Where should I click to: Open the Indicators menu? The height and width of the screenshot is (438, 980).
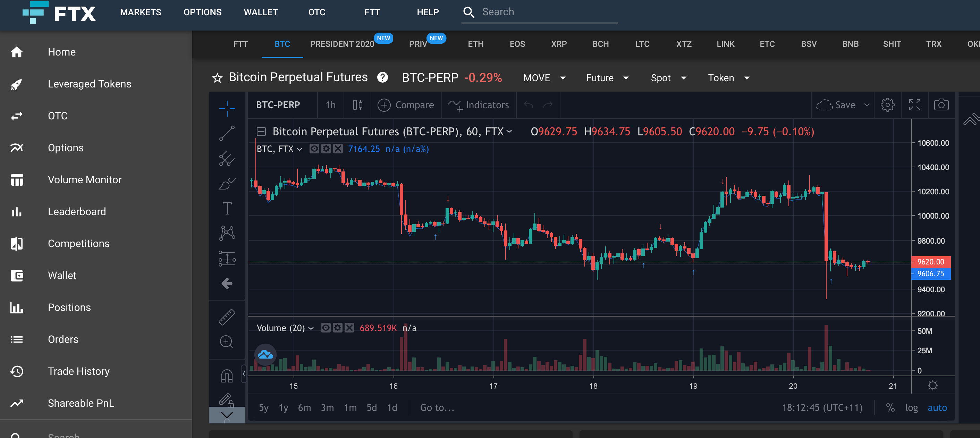(478, 105)
